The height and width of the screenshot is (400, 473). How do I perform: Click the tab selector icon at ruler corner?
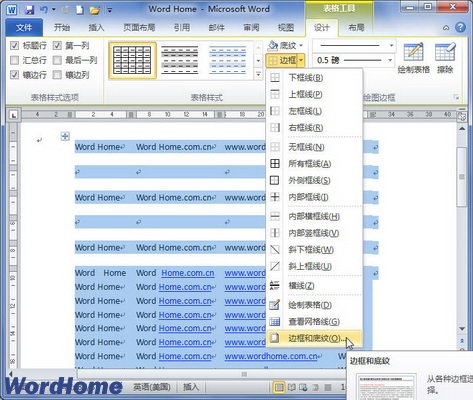pos(13,115)
